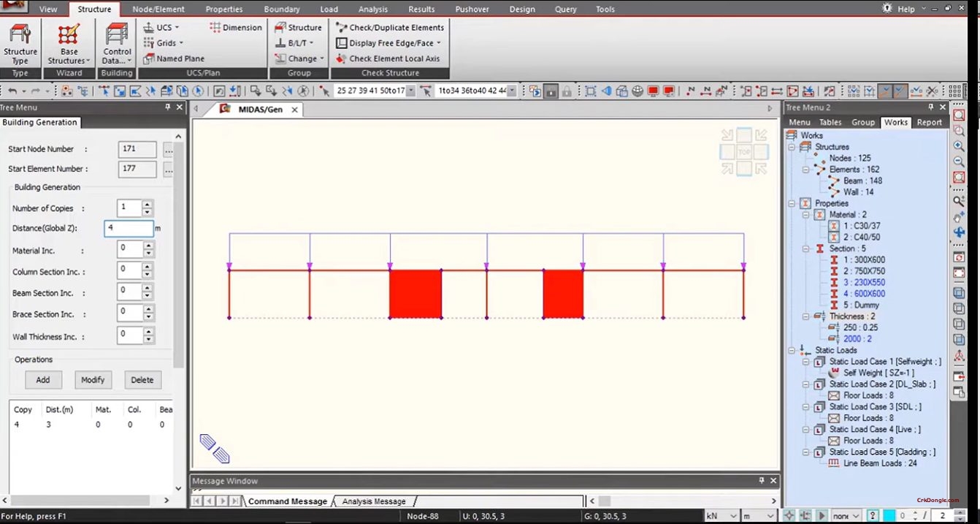Click the zoom in magnifier icon
Screen dimensions: 980x524
(x=959, y=146)
